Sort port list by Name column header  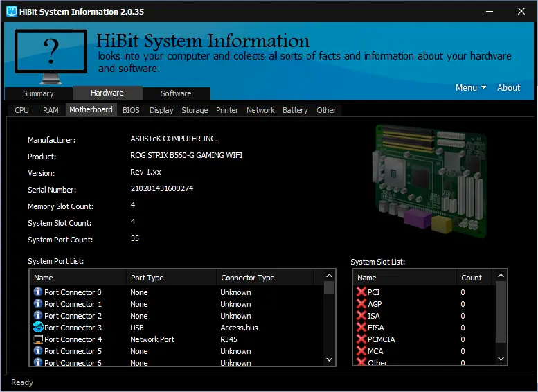(78, 278)
